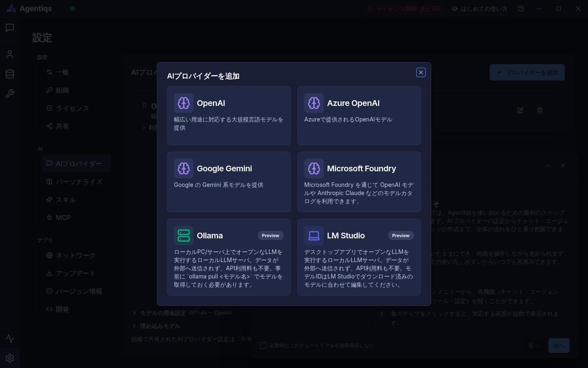Open the tools wrench icon in sidebar
Viewport: 588px width, 368px height.
(x=10, y=94)
